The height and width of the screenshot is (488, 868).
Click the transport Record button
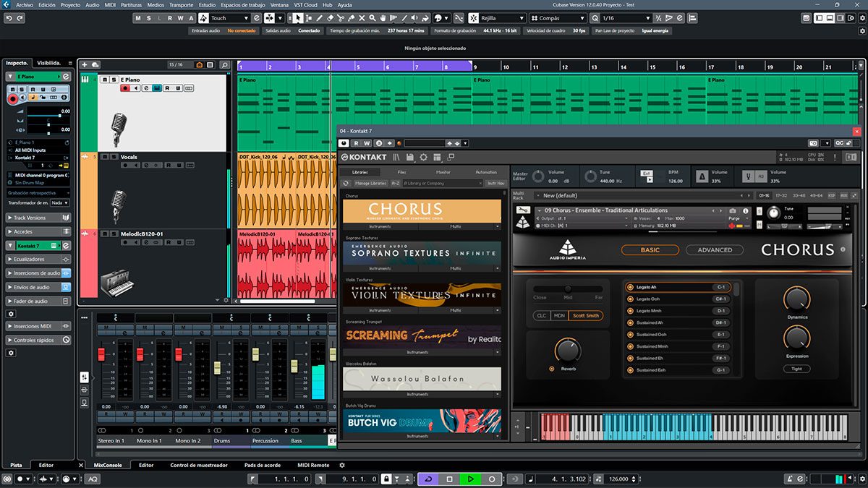click(x=492, y=479)
